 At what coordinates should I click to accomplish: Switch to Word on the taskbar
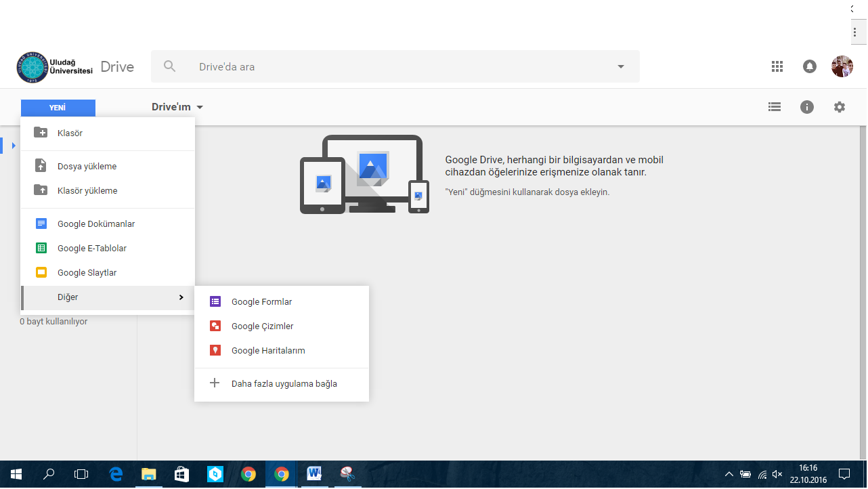tap(314, 474)
